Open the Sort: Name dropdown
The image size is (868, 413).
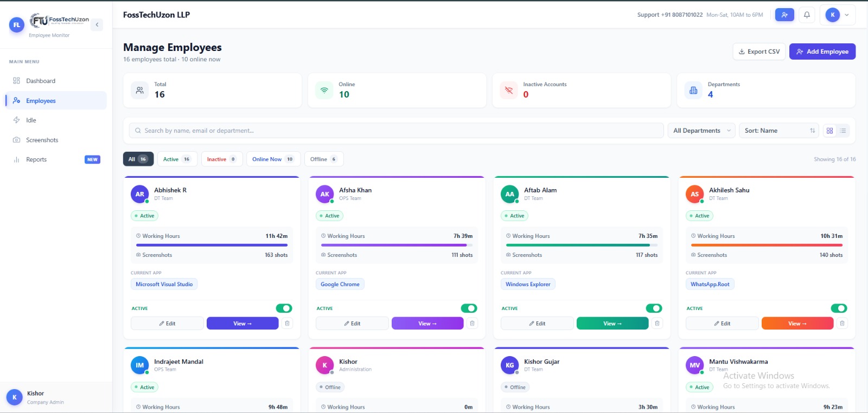pos(779,131)
